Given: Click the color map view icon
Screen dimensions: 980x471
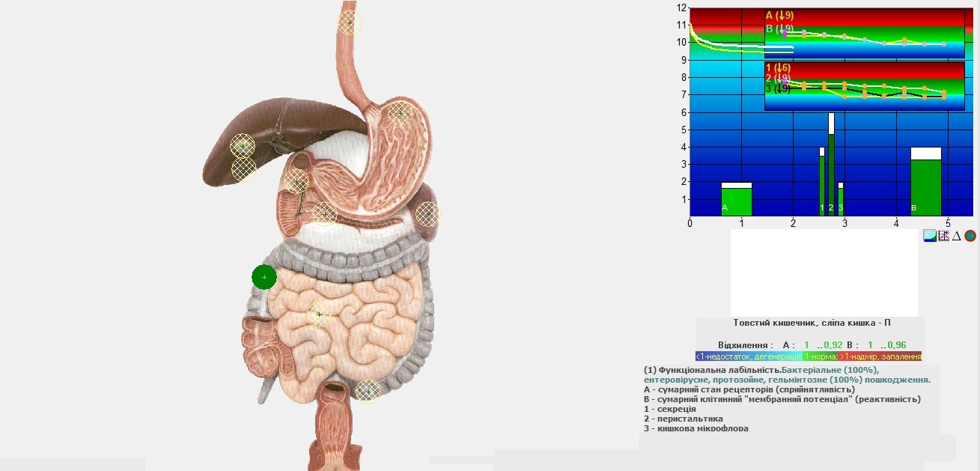Looking at the screenshot, I should pyautogui.click(x=930, y=236).
